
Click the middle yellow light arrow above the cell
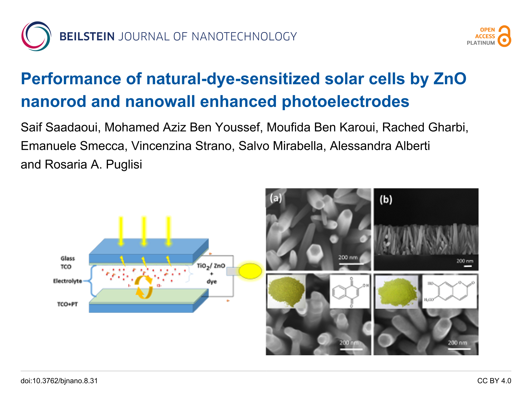144,231
